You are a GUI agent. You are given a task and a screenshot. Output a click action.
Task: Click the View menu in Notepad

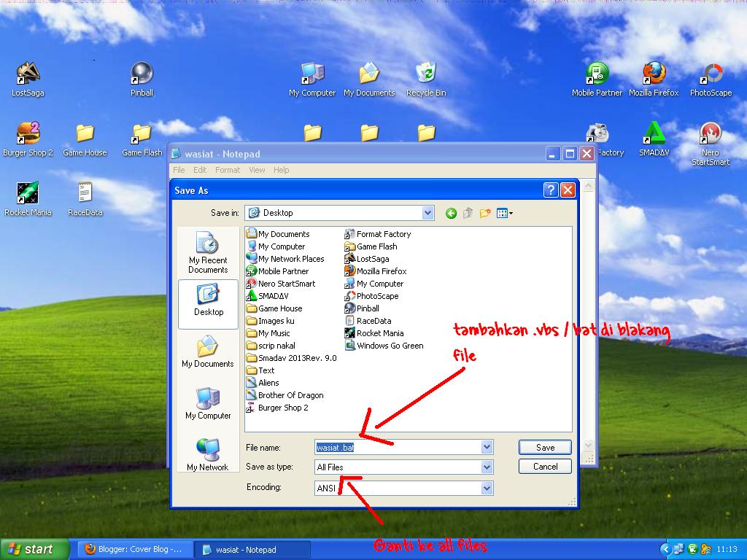[x=257, y=169]
